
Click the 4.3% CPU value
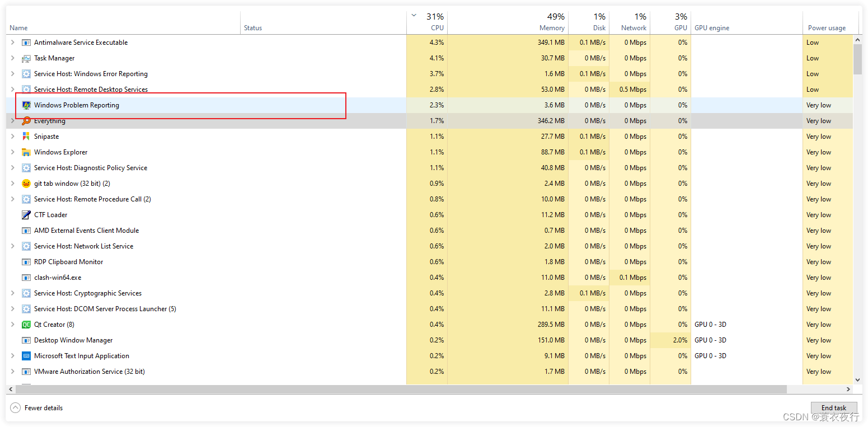[x=437, y=43]
